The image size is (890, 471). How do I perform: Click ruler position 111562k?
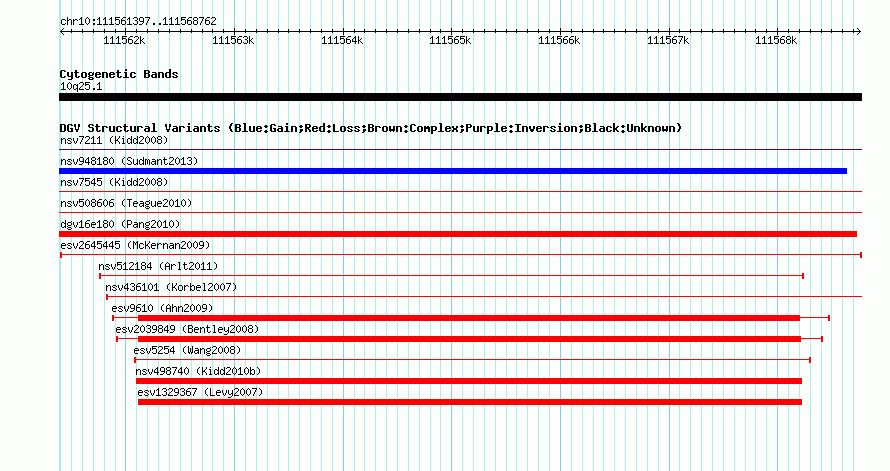pos(124,40)
